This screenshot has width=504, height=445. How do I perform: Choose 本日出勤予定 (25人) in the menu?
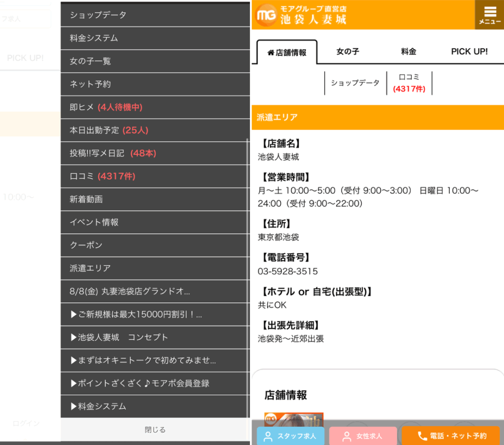coord(155,130)
